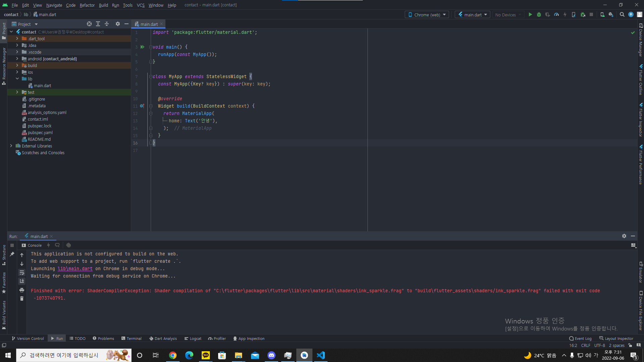The height and width of the screenshot is (362, 644).
Task: Open main.dart run configuration dropdown
Action: (x=473, y=15)
